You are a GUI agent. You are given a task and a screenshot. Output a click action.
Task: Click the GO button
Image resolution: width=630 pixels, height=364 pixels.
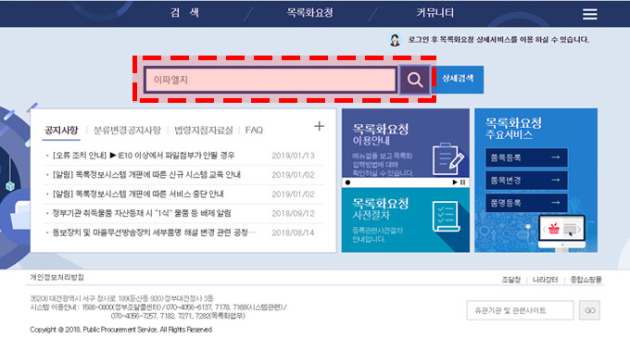[589, 310]
